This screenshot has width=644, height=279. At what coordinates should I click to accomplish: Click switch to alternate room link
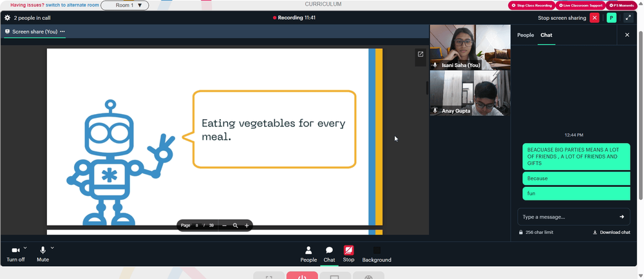pyautogui.click(x=72, y=5)
